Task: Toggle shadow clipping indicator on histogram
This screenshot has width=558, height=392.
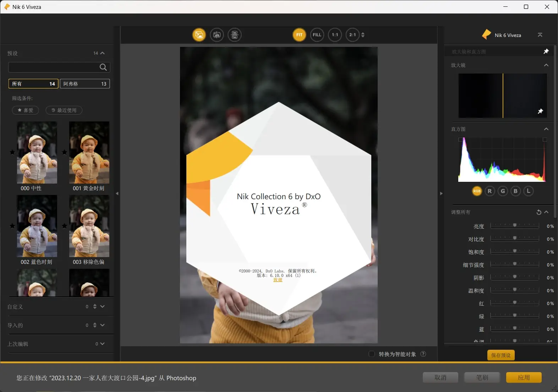Action: [460, 140]
